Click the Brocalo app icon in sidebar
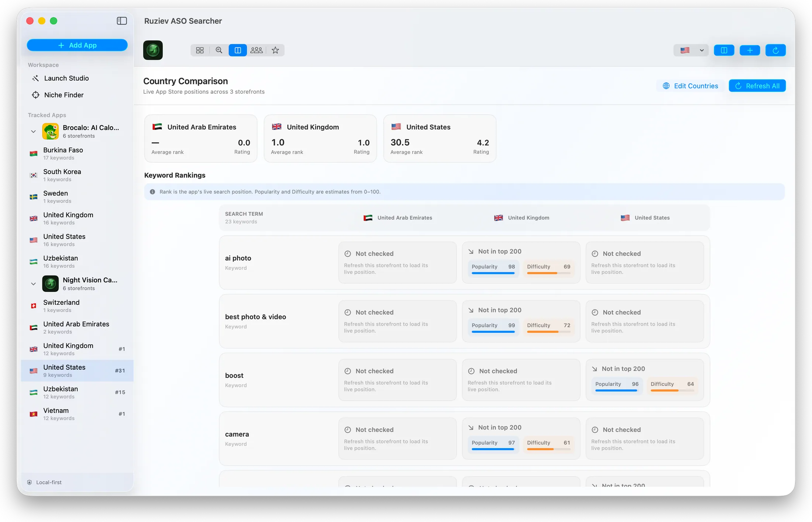This screenshot has width=812, height=522. click(51, 131)
